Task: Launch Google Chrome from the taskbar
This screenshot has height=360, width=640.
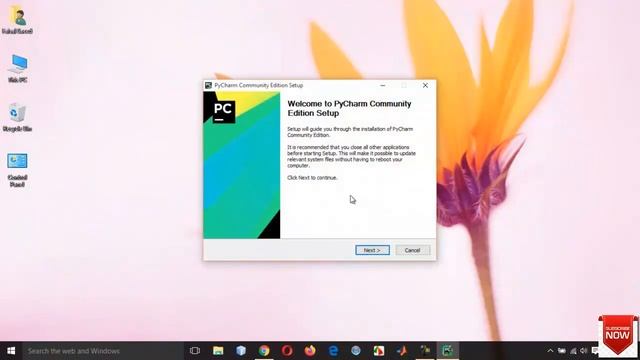Action: [264, 351]
